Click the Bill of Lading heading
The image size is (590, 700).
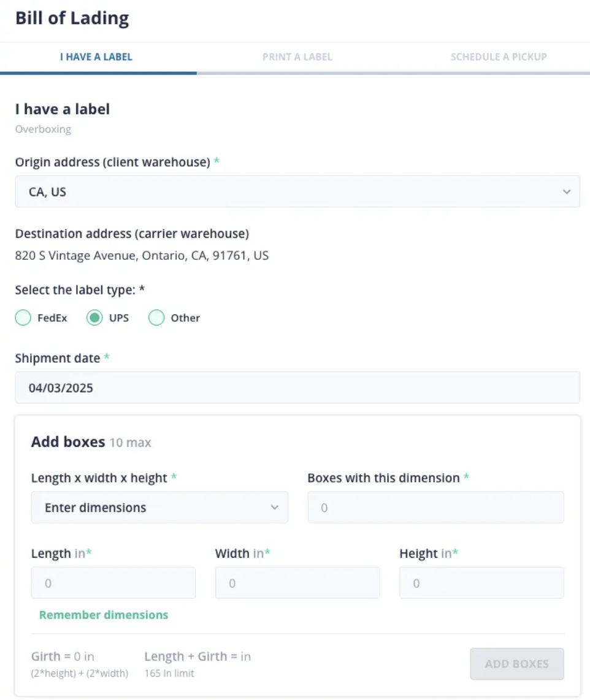(x=72, y=18)
